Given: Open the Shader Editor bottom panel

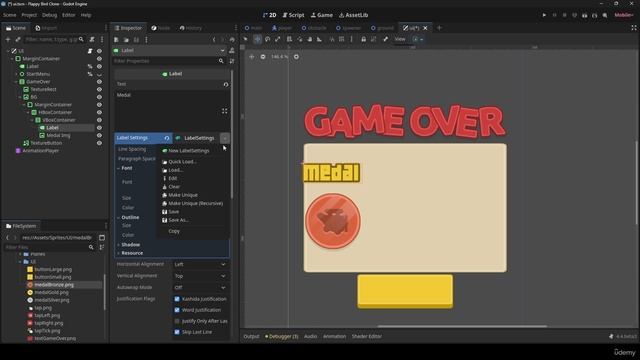Looking at the screenshot, I should tap(367, 336).
